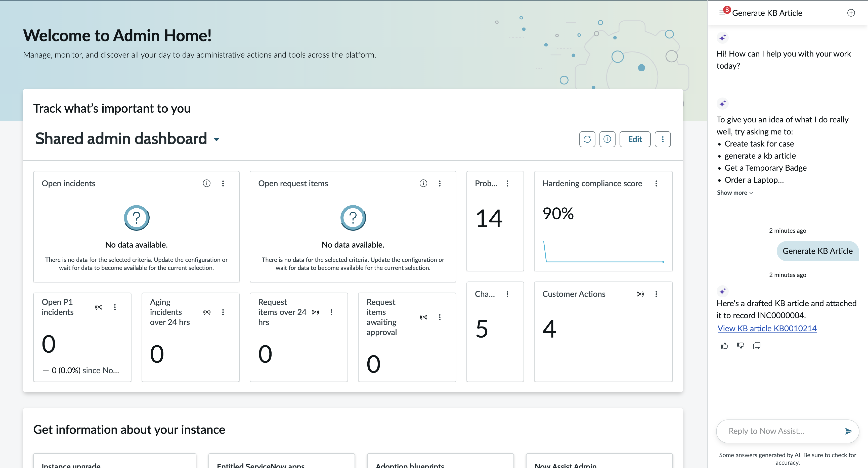Click 'generate a kb article' suggestion
Image resolution: width=868 pixels, height=468 pixels.
760,156
